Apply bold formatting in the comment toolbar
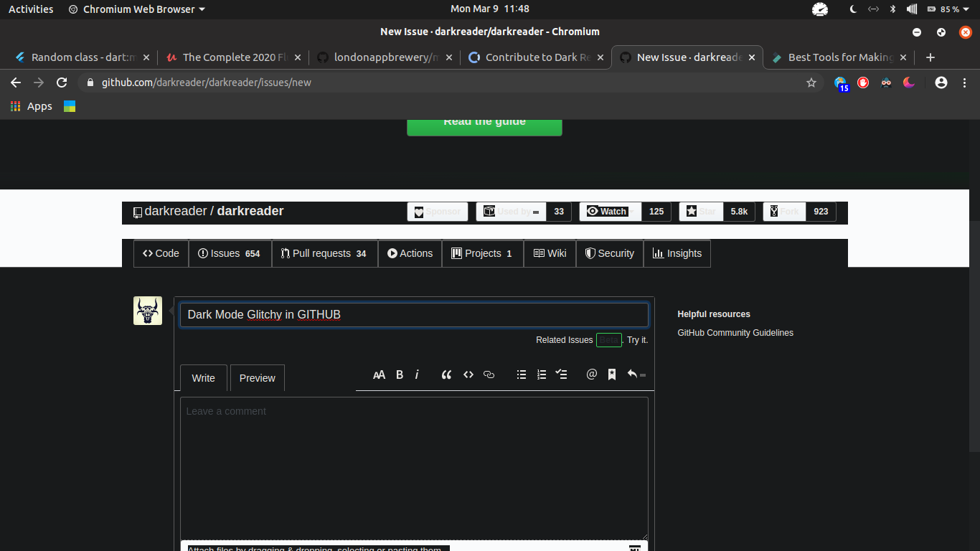 pyautogui.click(x=400, y=375)
